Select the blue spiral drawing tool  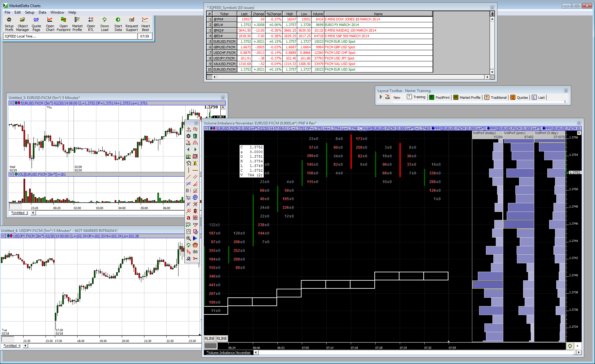coord(195,197)
